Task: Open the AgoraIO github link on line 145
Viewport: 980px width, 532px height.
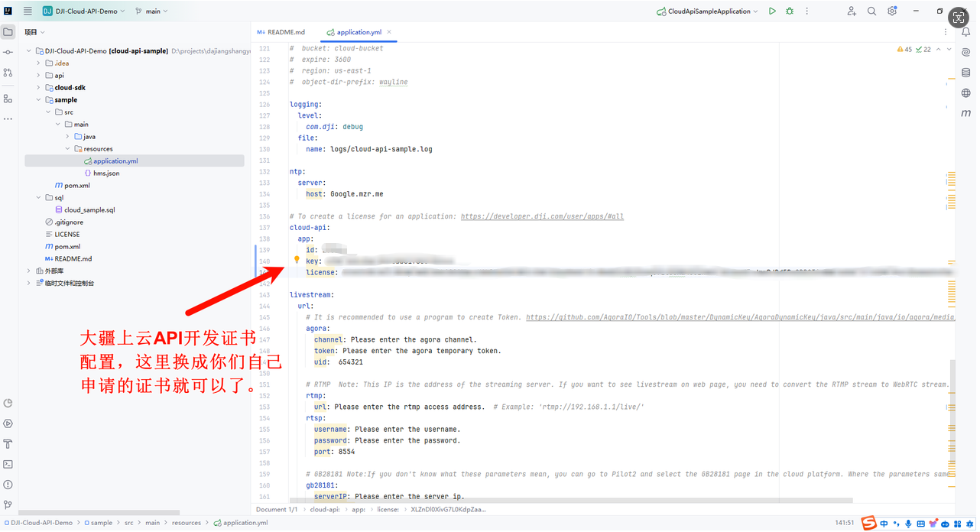Action: (740, 317)
